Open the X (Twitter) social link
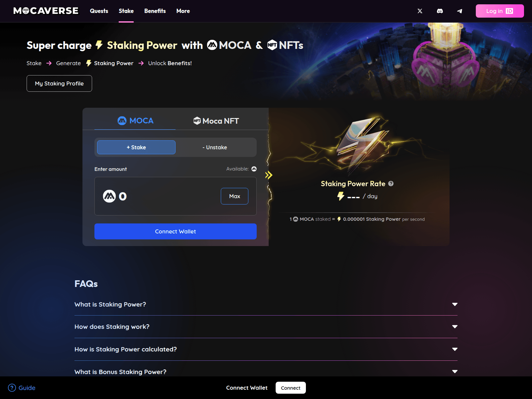Image resolution: width=532 pixels, height=399 pixels. pyautogui.click(x=420, y=11)
